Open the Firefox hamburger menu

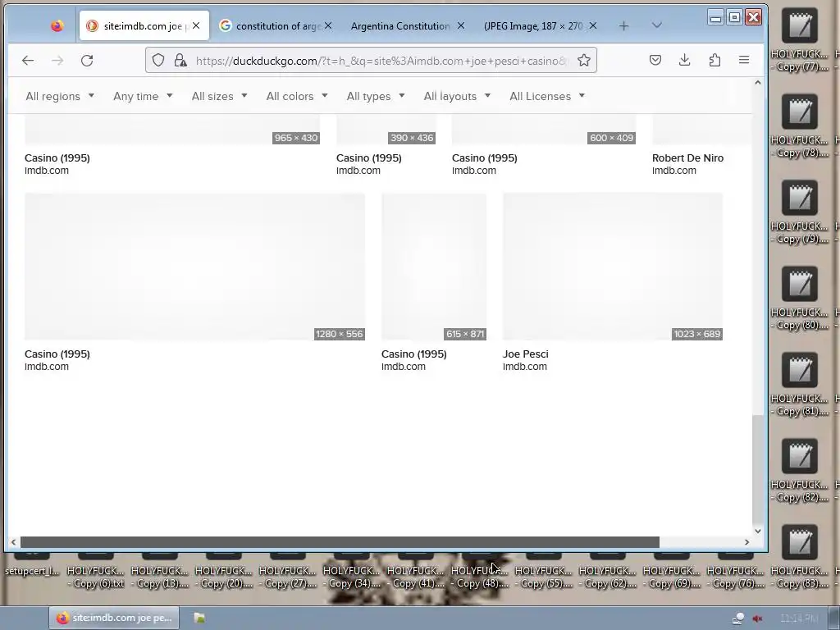(744, 60)
